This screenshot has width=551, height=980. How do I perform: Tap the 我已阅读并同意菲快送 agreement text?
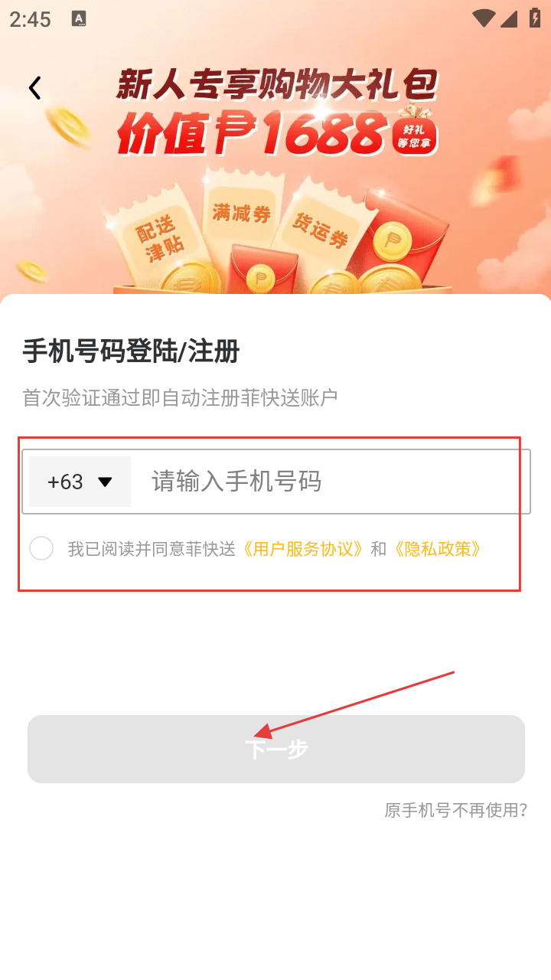point(152,549)
